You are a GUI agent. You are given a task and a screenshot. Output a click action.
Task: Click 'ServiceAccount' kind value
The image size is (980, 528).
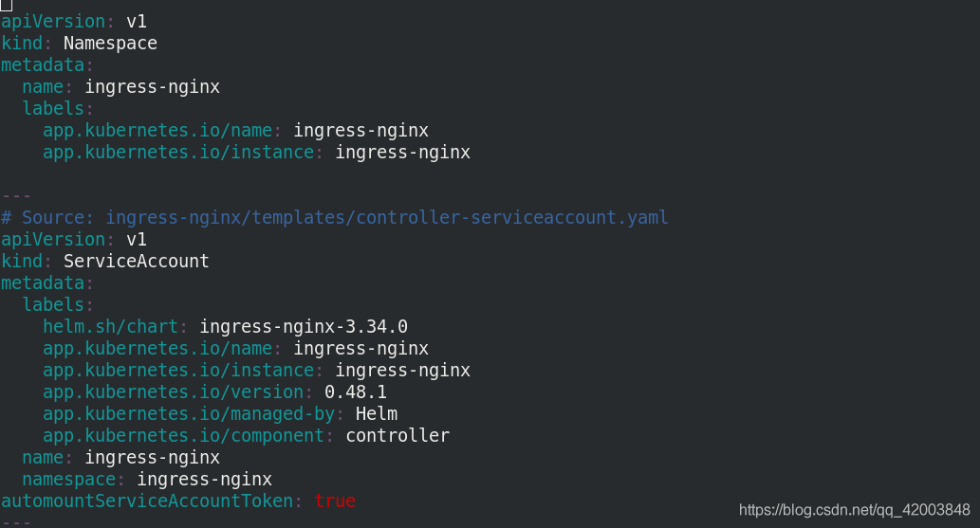[137, 262]
